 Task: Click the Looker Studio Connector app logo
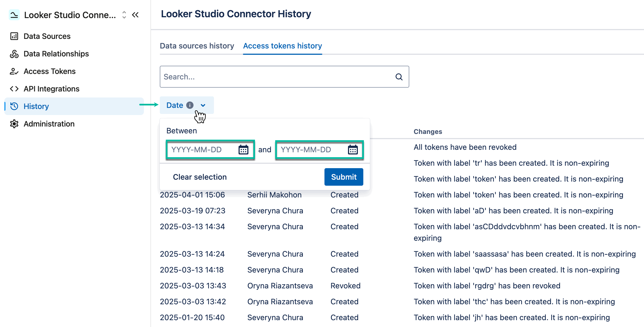[14, 15]
